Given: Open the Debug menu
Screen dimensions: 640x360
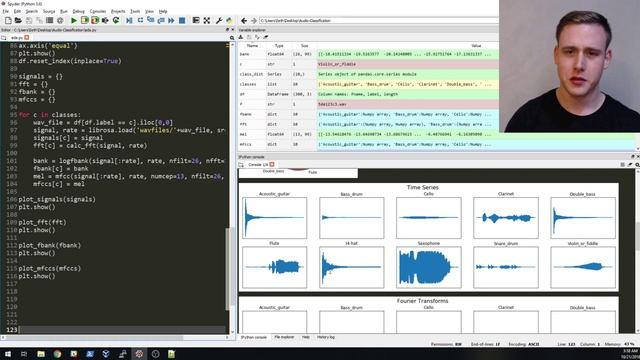Looking at the screenshot, I should tap(78, 11).
